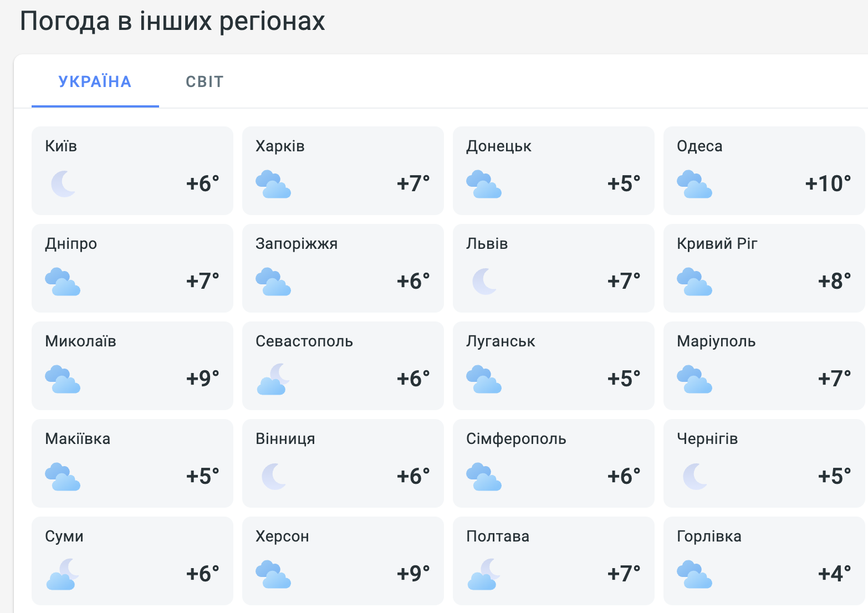Click the cloudy icon in Харків card
Viewport: 868px width, 613px height.
273,184
